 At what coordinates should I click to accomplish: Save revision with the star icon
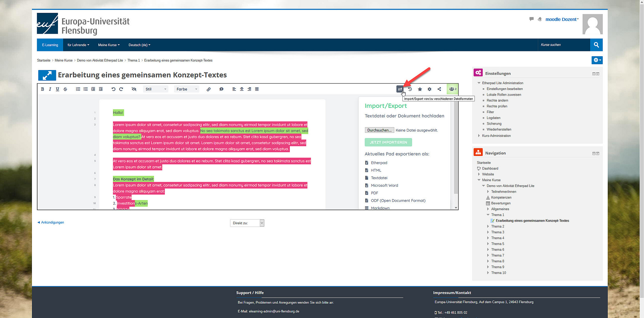coord(420,89)
